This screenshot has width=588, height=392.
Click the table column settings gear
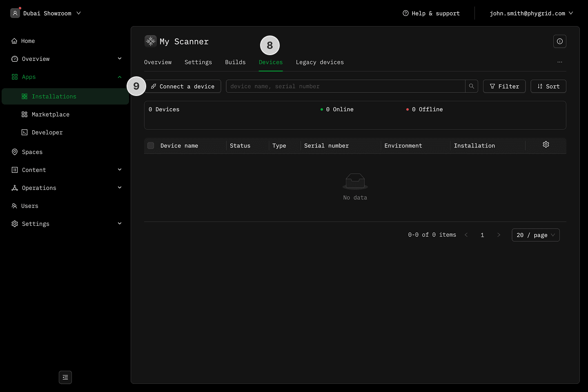click(546, 145)
